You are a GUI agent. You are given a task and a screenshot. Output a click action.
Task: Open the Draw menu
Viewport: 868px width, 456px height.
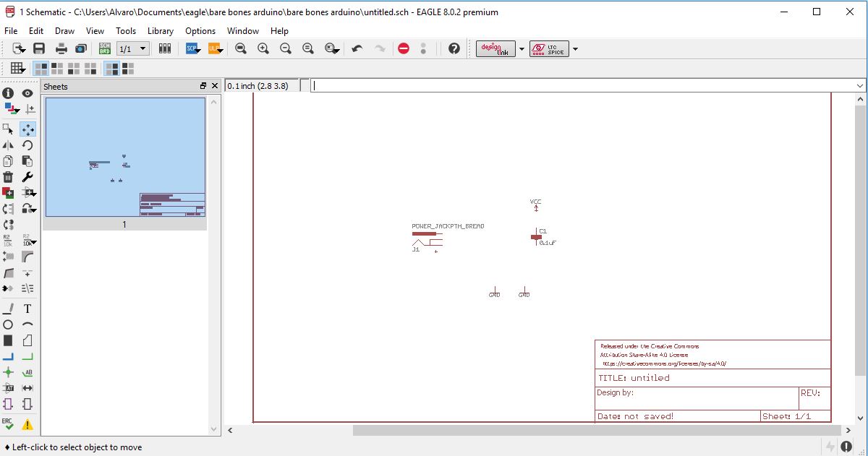pyautogui.click(x=64, y=31)
